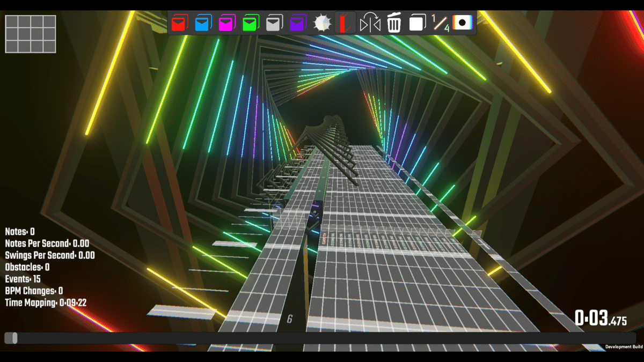Select the green note block tool
Viewport: 644px width, 362px height.
click(251, 23)
